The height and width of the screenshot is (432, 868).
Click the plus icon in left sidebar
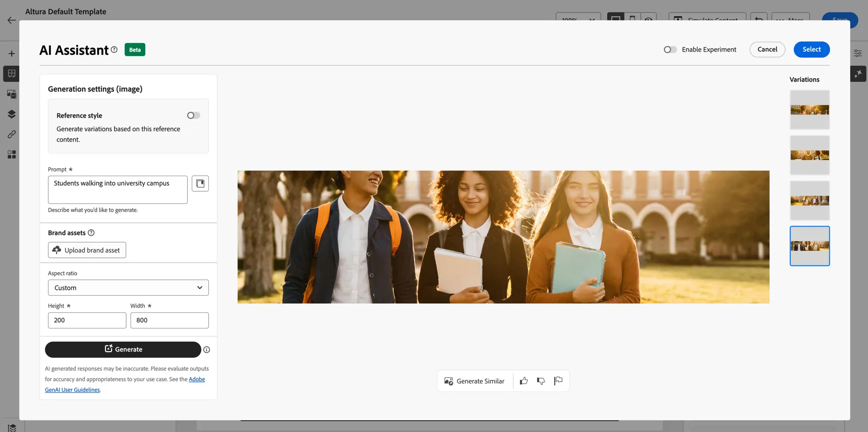click(12, 53)
